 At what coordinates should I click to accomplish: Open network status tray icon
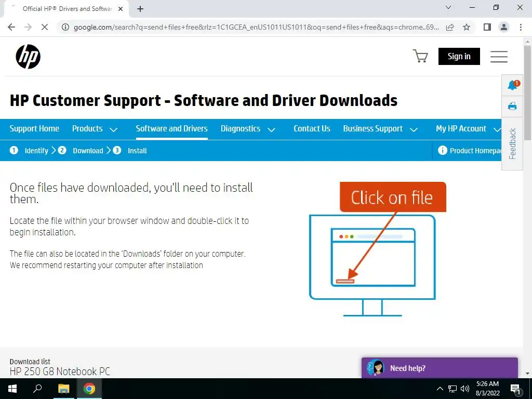pyautogui.click(x=453, y=389)
